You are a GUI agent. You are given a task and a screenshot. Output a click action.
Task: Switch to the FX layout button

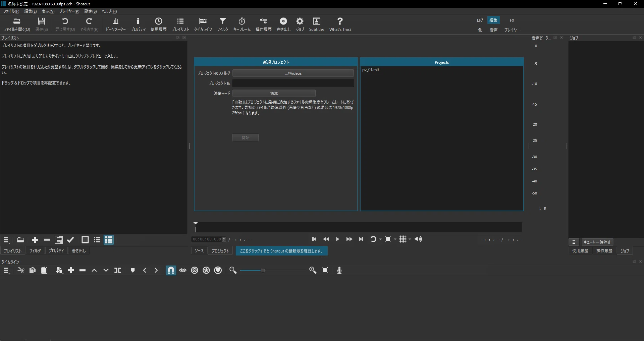tap(512, 20)
